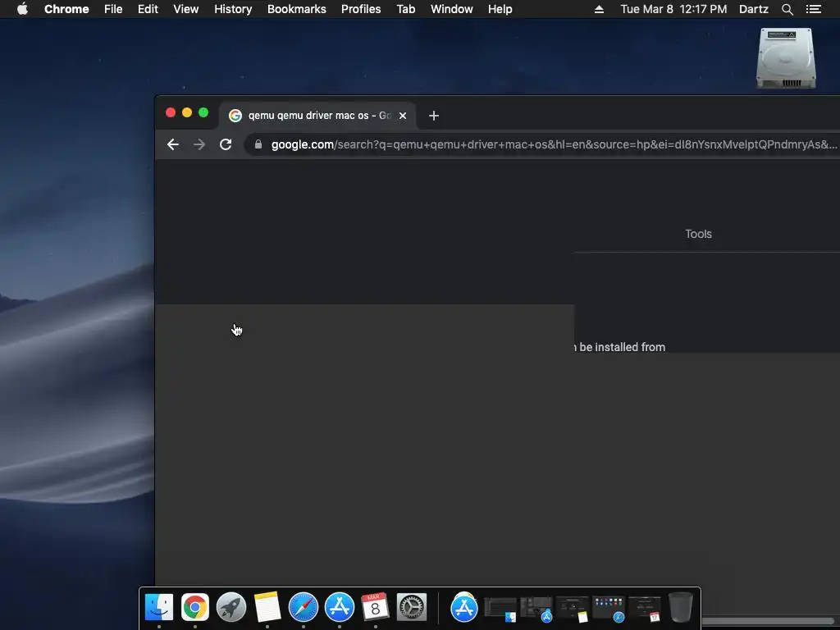The height and width of the screenshot is (630, 840).
Task: Restore the minimized Finder window thumbnail
Action: point(500,609)
